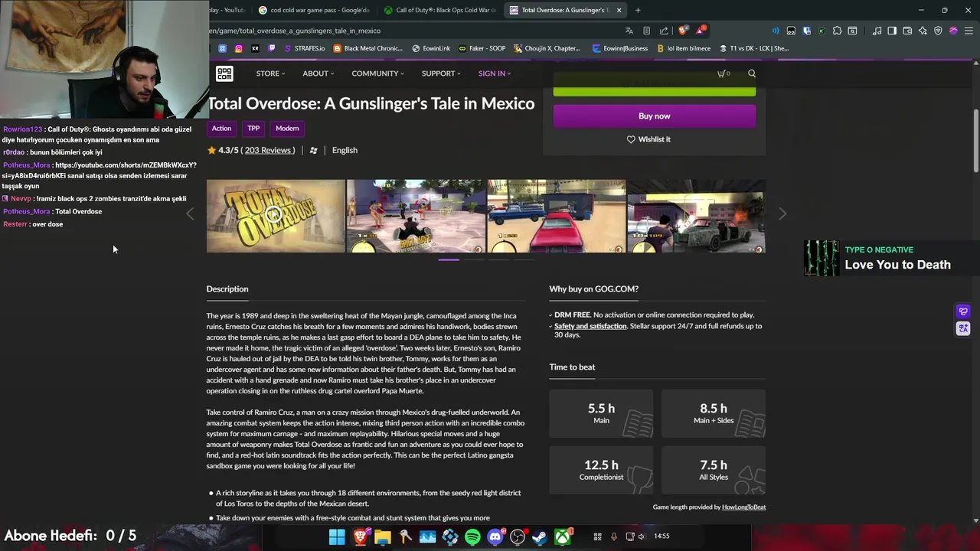Click the Buy now button
Screen dimensions: 980x551
point(655,116)
